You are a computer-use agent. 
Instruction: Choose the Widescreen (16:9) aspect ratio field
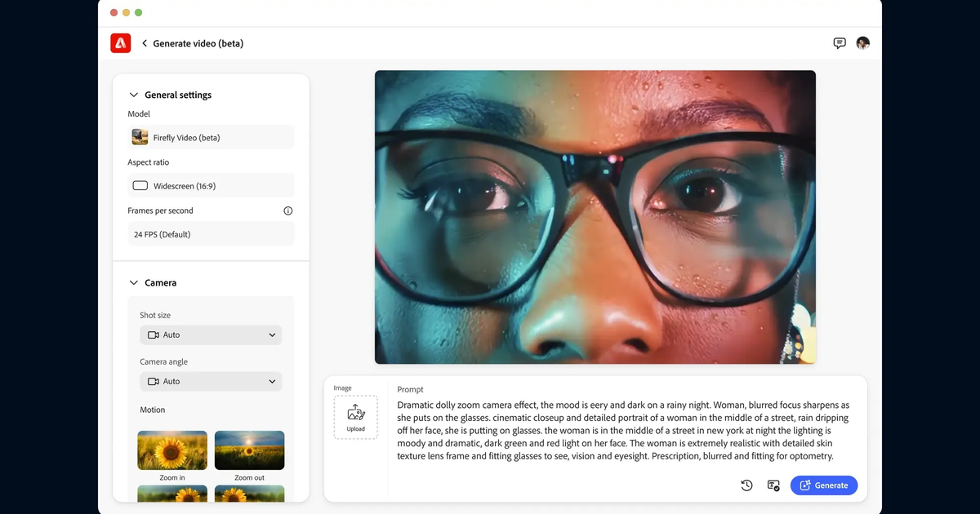pos(211,185)
